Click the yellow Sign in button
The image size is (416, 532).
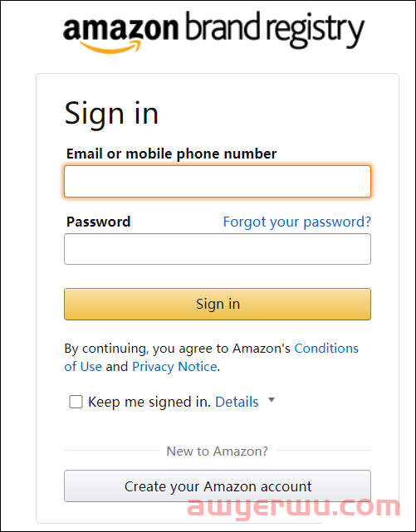(x=218, y=304)
